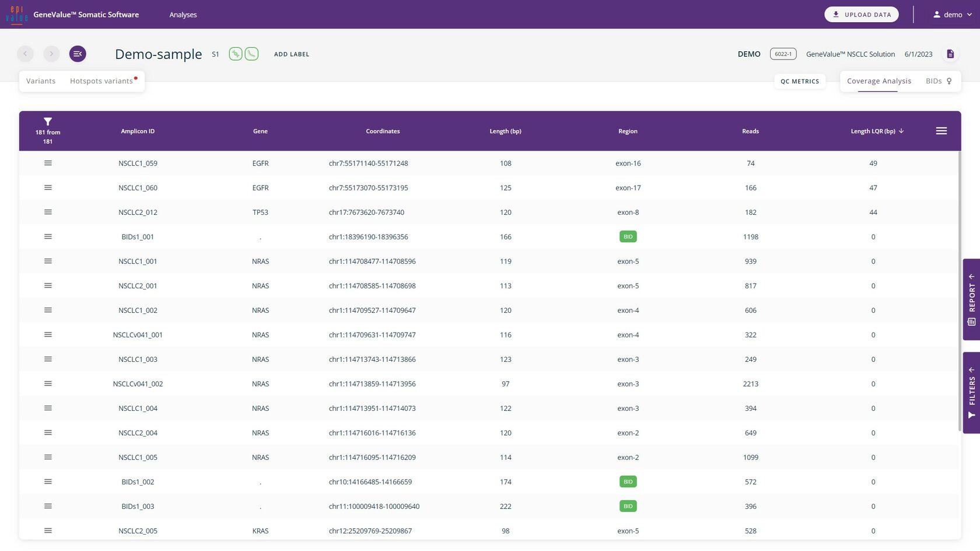Image resolution: width=980 pixels, height=551 pixels.
Task: Click the epiValue logo
Action: click(16, 15)
